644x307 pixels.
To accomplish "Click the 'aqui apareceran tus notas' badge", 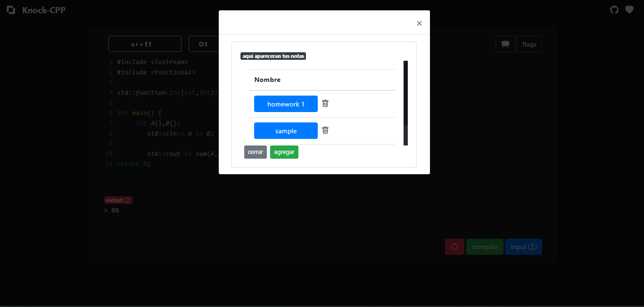I will pyautogui.click(x=273, y=56).
